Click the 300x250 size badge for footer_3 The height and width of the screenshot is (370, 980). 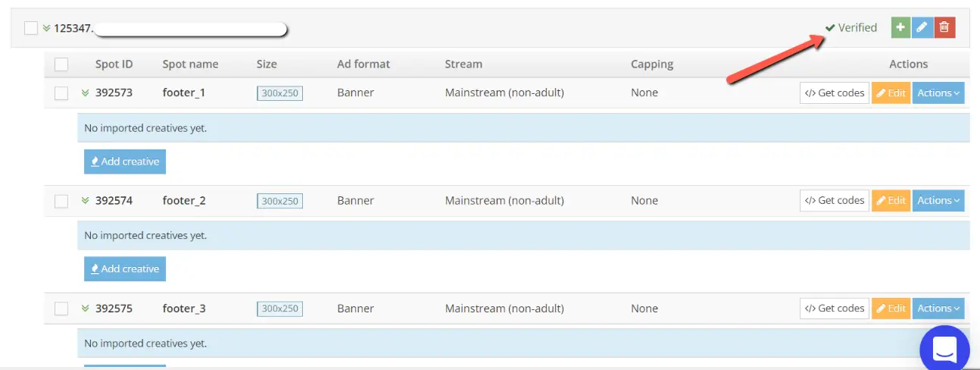click(x=279, y=309)
